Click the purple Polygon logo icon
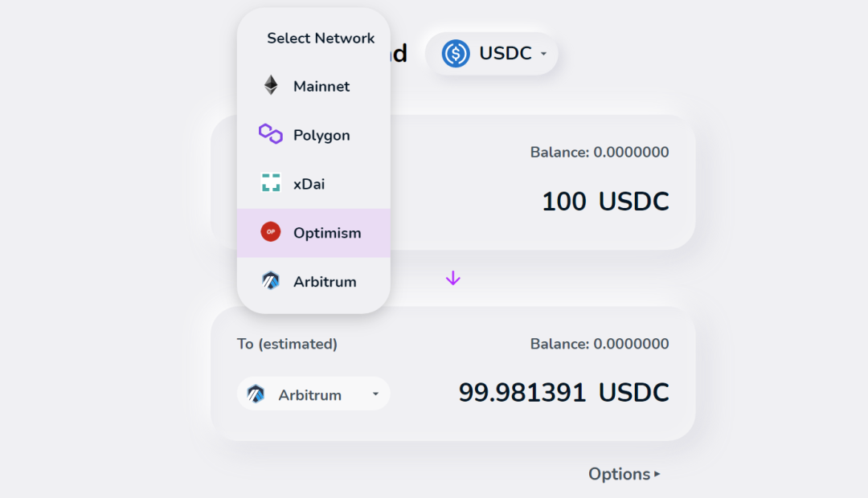Viewport: 868px width, 498px height. (x=271, y=134)
